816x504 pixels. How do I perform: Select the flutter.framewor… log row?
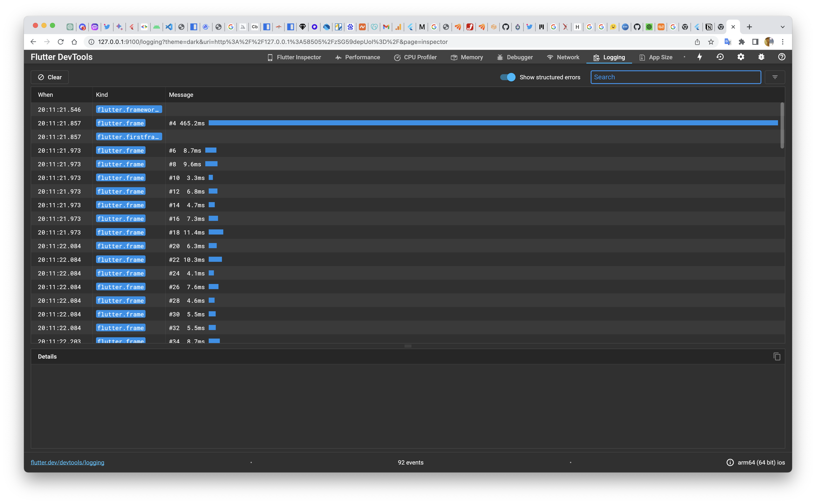tap(406, 109)
